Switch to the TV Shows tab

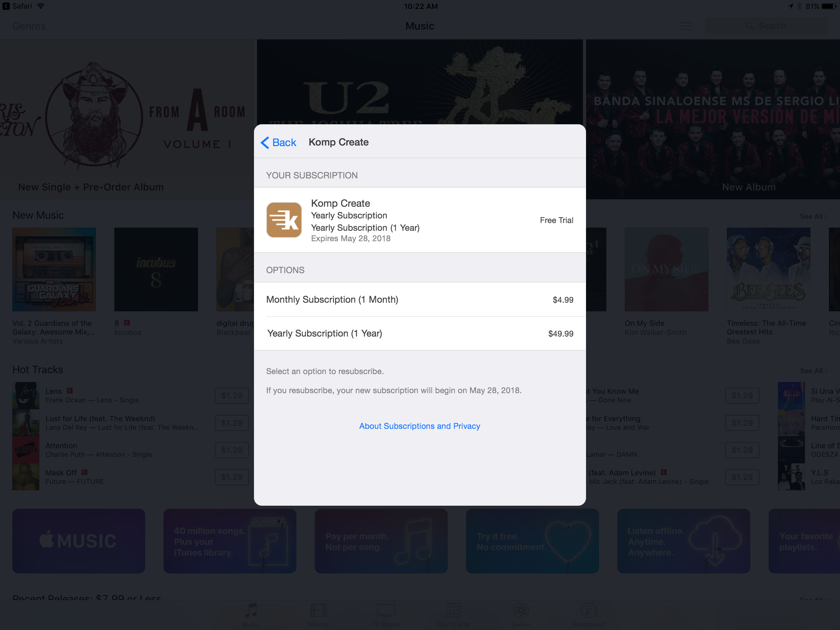point(386,615)
